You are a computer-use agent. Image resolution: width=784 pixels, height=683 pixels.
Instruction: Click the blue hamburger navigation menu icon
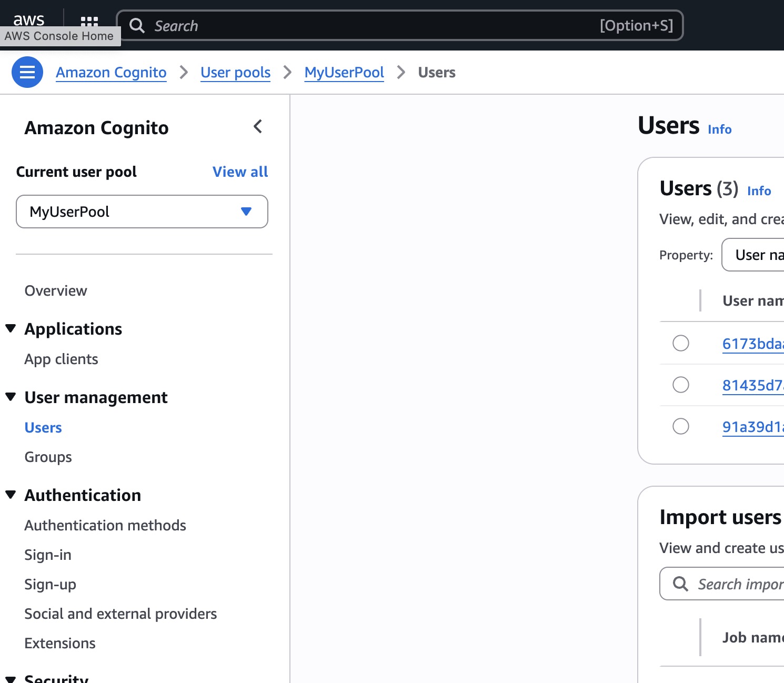point(27,72)
